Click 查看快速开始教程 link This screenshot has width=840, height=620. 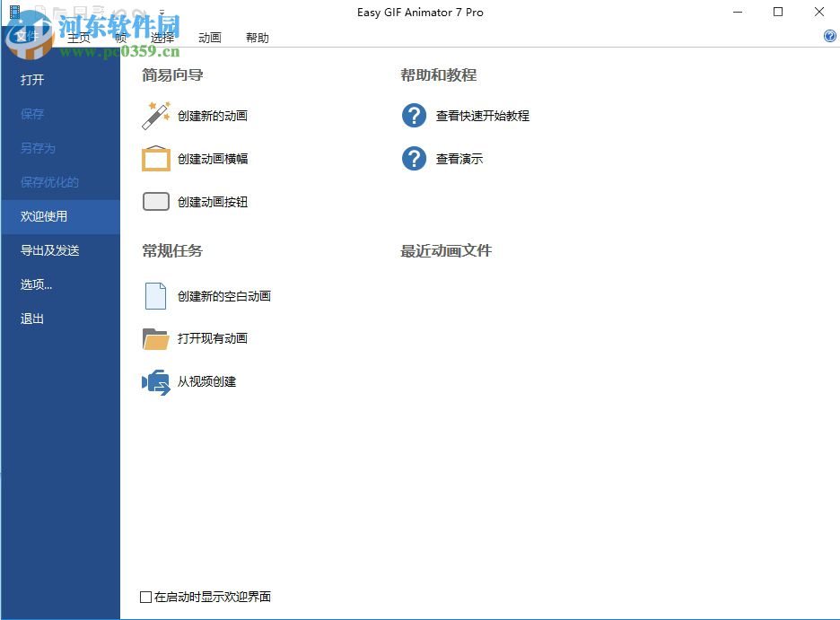(x=483, y=115)
